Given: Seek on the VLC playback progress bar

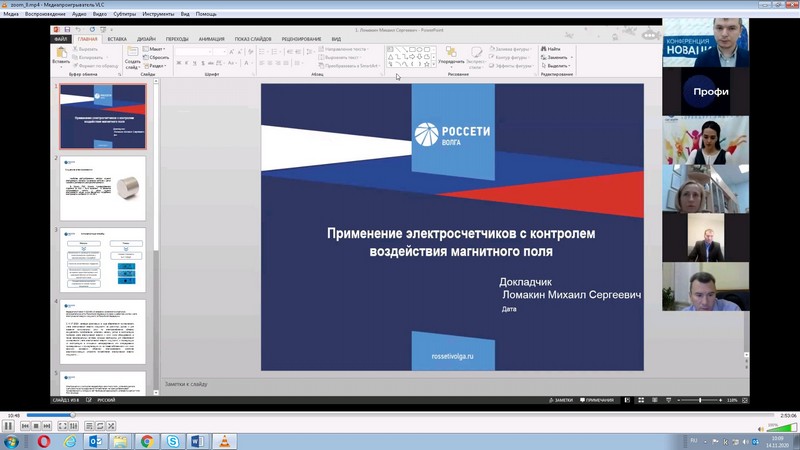Looking at the screenshot, I should tap(401, 415).
